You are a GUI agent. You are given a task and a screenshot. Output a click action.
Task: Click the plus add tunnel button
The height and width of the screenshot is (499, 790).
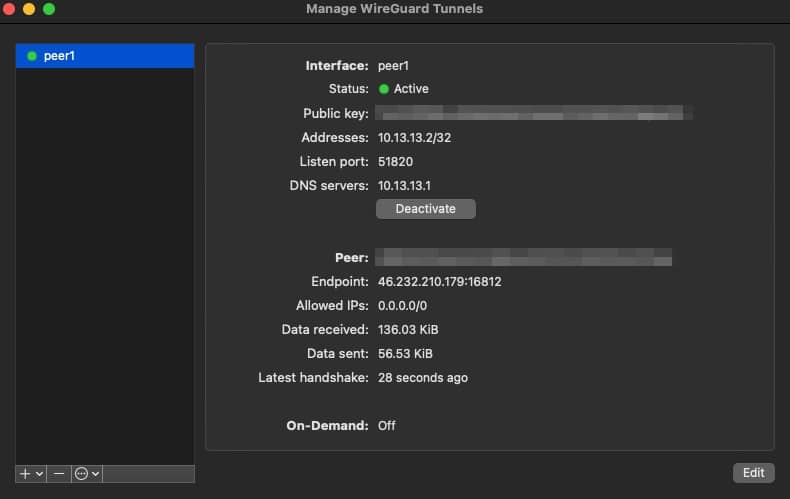click(x=25, y=474)
